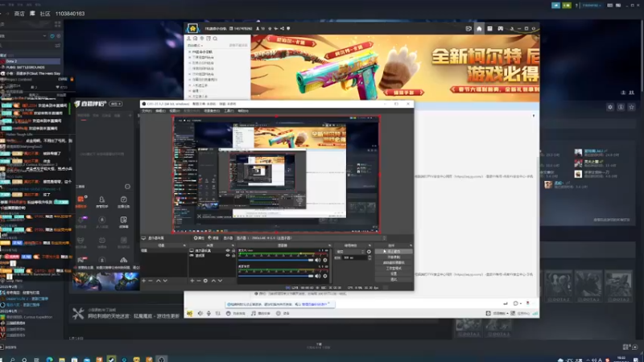Click Start Virtual Camera button in OBS controls
Screen dimensions: 644x362
click(x=394, y=263)
